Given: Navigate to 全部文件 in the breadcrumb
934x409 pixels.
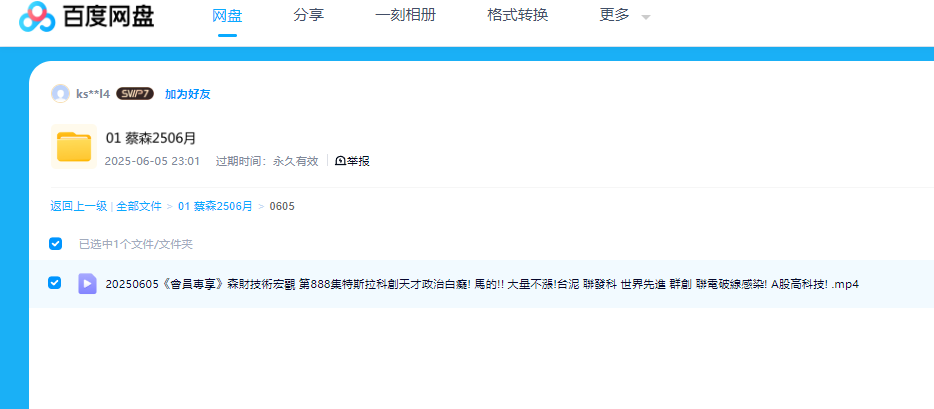Looking at the screenshot, I should pos(138,206).
